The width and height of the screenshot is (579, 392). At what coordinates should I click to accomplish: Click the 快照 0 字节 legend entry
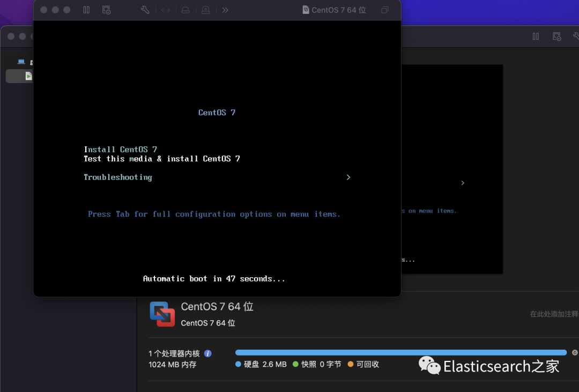coord(317,364)
